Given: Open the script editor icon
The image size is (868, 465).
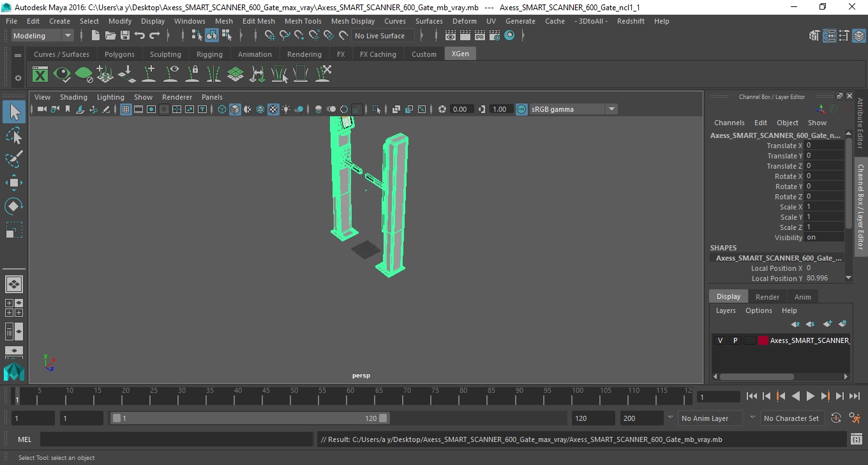Looking at the screenshot, I should click(x=857, y=439).
